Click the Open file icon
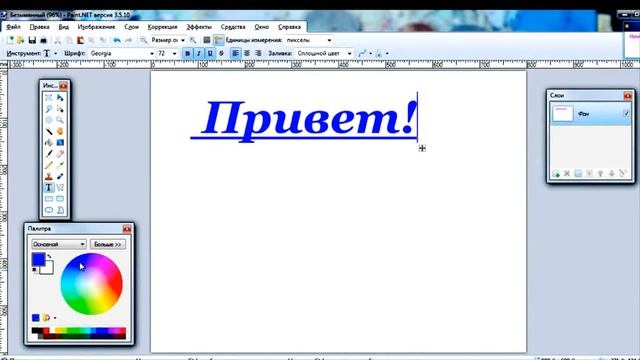Screen dimensions: 640x360 point(20,40)
